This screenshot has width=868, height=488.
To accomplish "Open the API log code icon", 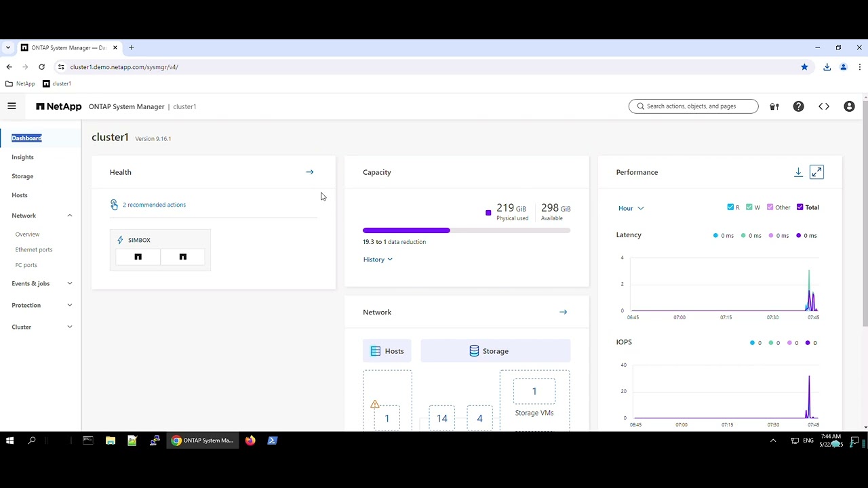I will pyautogui.click(x=824, y=106).
